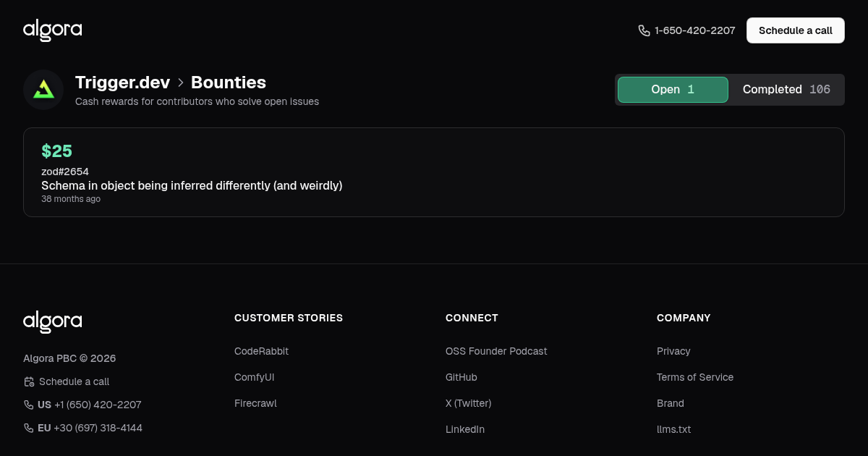Open the Trigger.dev green triangle avatar
Image resolution: width=868 pixels, height=456 pixels.
pos(43,90)
